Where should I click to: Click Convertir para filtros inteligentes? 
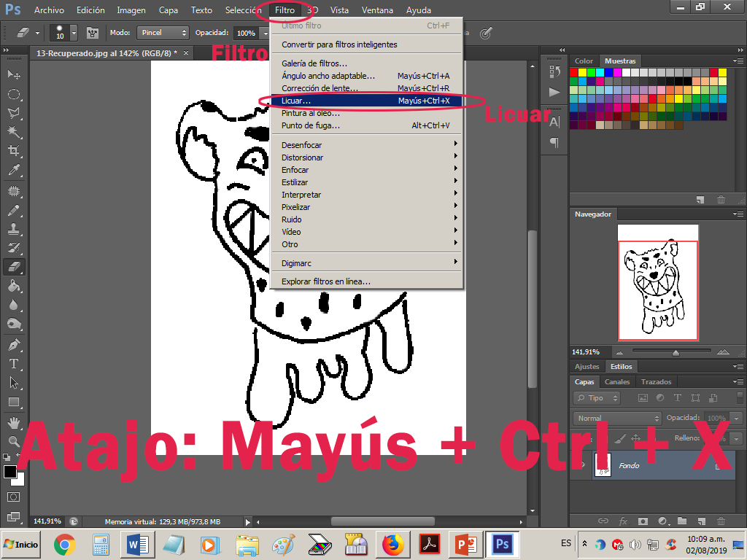click(366, 44)
